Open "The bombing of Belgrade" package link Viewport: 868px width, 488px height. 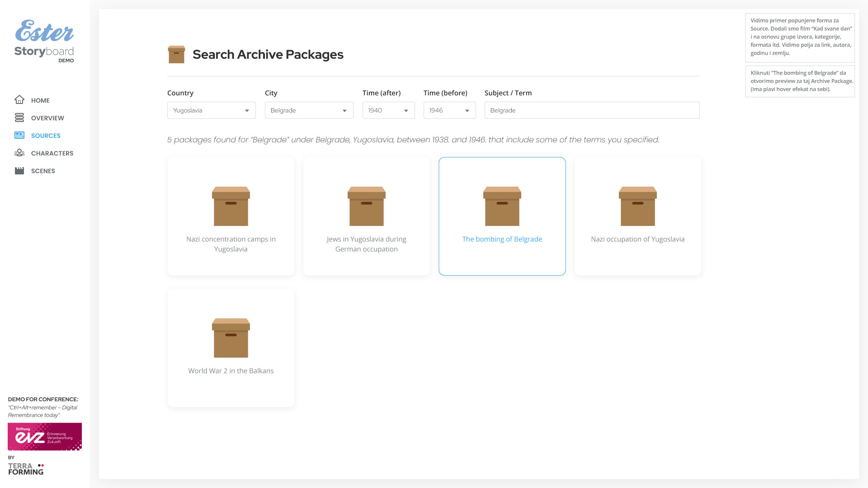point(502,239)
